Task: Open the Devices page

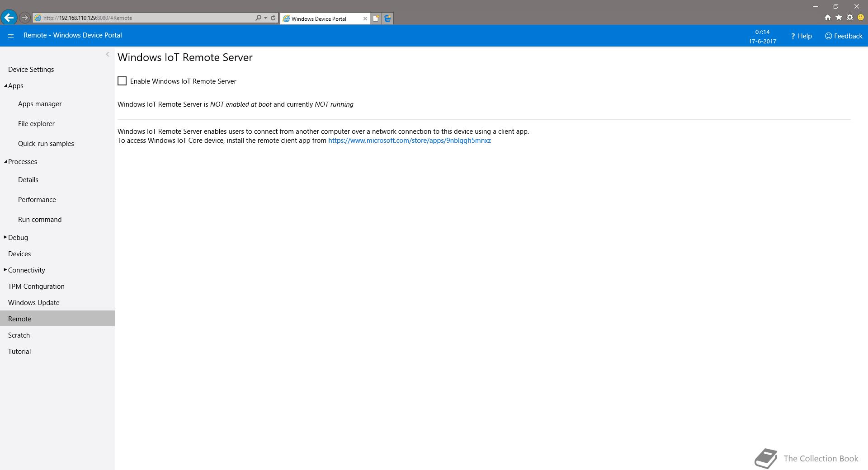Action: pos(19,254)
